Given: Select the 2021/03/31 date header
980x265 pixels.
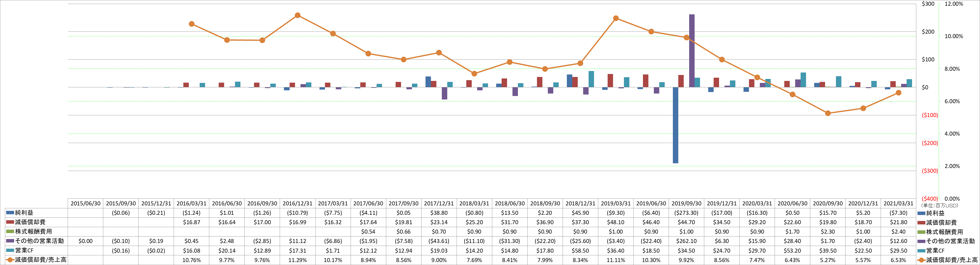Looking at the screenshot, I should [x=899, y=204].
